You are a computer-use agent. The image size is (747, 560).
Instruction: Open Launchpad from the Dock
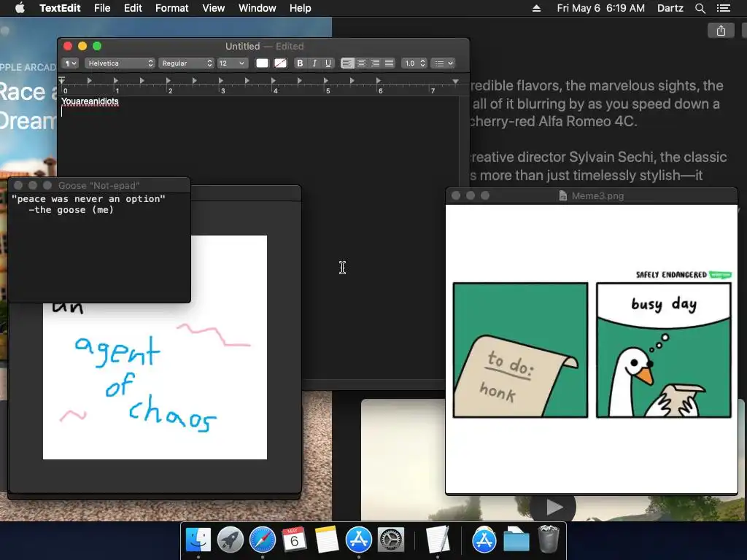230,540
